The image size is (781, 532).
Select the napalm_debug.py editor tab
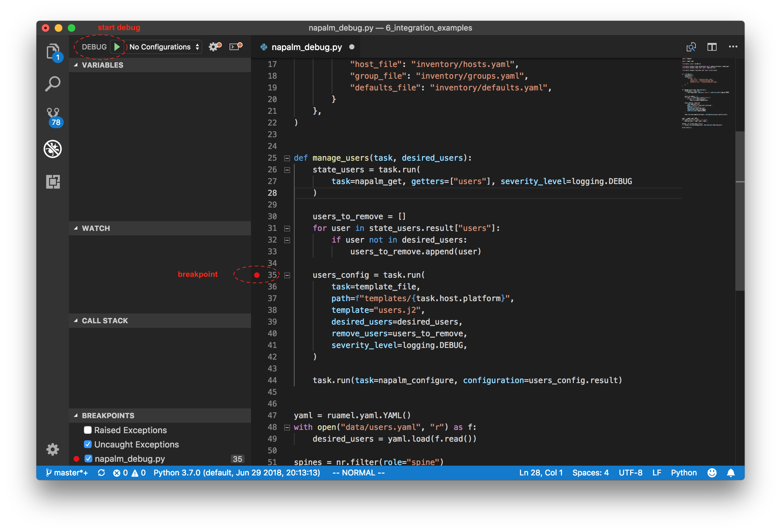306,47
